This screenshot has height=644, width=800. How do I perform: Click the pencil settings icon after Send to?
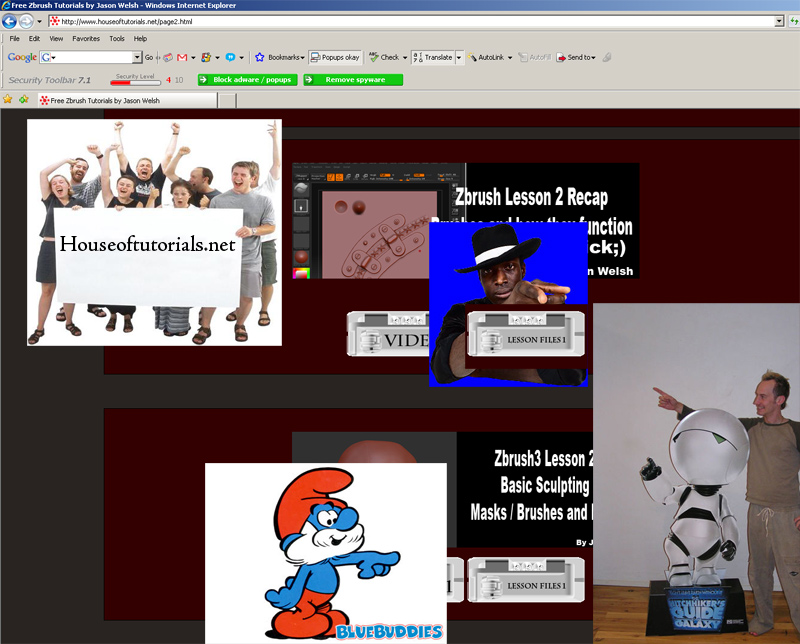(x=607, y=58)
